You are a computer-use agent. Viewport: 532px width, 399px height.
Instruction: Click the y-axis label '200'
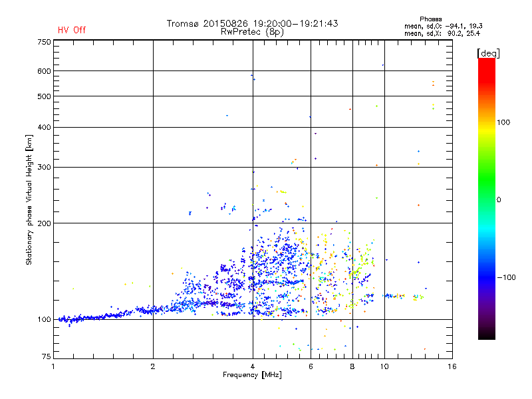tap(44, 223)
